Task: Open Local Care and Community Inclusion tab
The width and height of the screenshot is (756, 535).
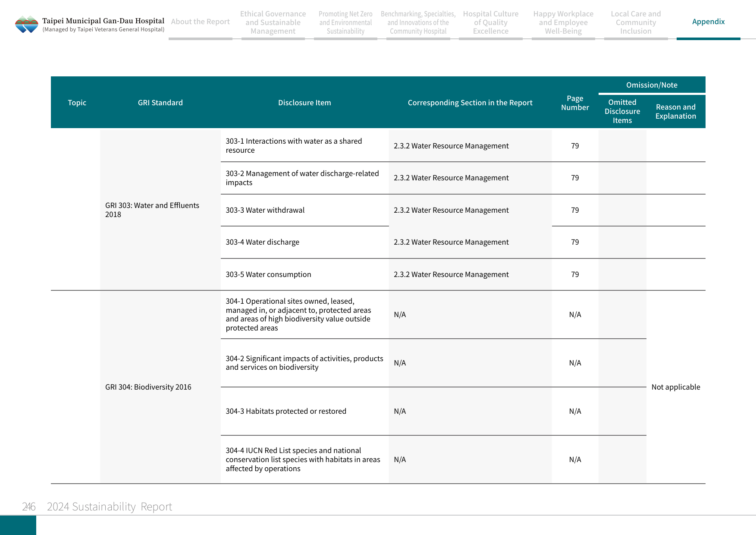Action: point(636,22)
